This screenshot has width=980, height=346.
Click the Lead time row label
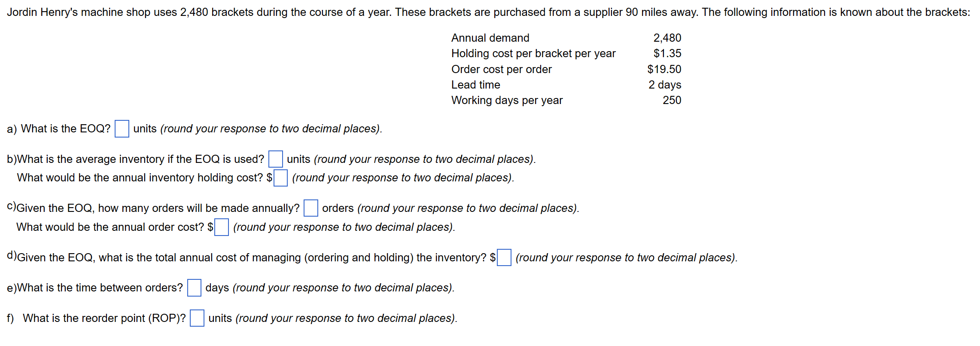475,85
